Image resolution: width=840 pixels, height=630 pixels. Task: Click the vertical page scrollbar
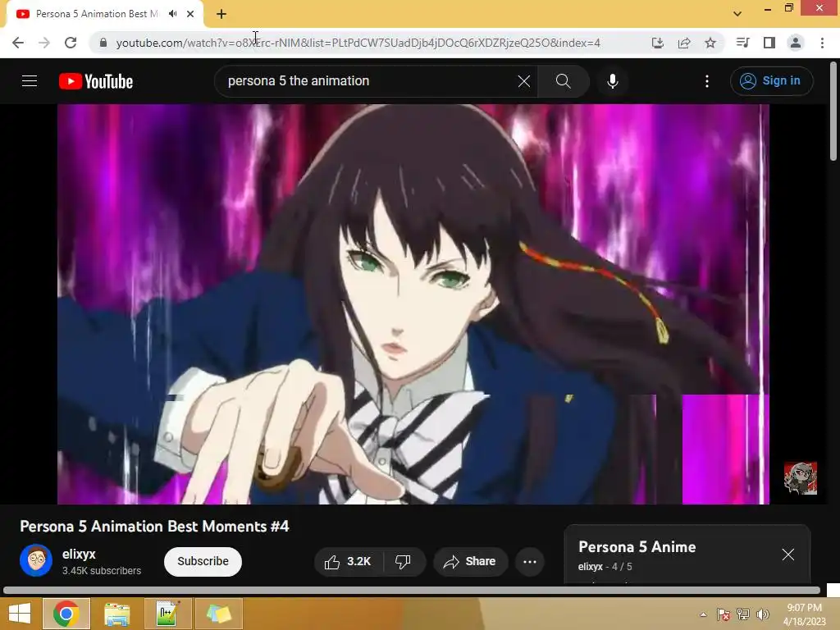pyautogui.click(x=833, y=112)
